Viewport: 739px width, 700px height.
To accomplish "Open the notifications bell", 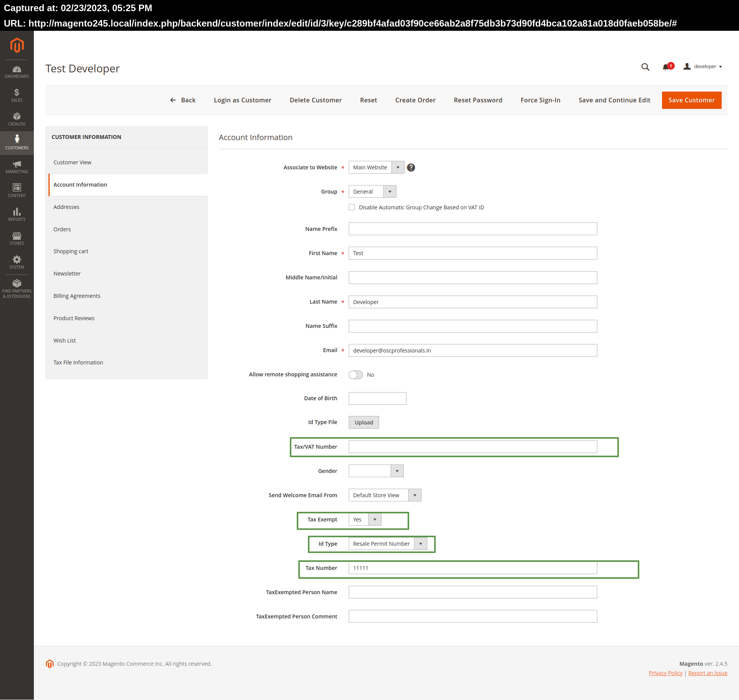I will (x=665, y=67).
